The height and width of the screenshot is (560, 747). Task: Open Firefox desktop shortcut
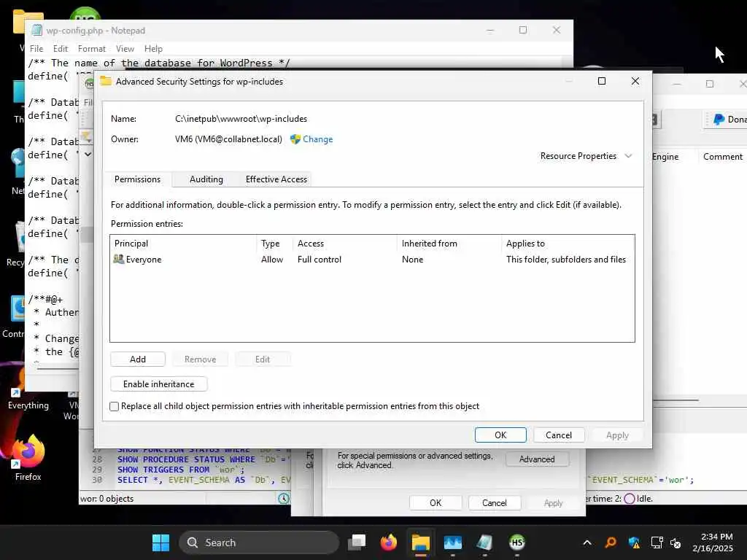(x=28, y=457)
